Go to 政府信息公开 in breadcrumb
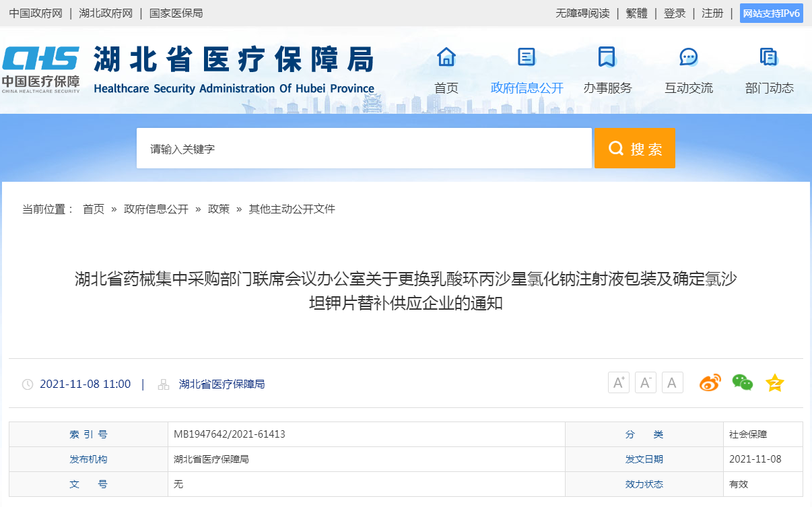The width and height of the screenshot is (812, 507). coord(156,209)
